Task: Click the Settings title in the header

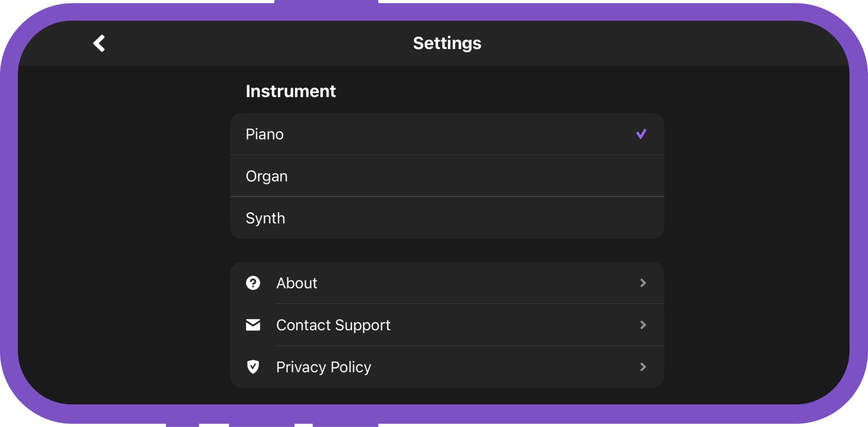Action: (447, 43)
